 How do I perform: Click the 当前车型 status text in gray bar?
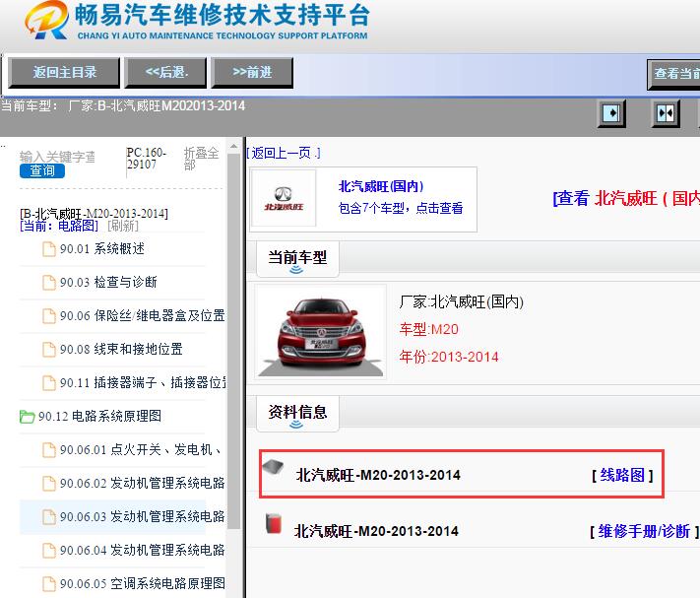click(x=123, y=106)
